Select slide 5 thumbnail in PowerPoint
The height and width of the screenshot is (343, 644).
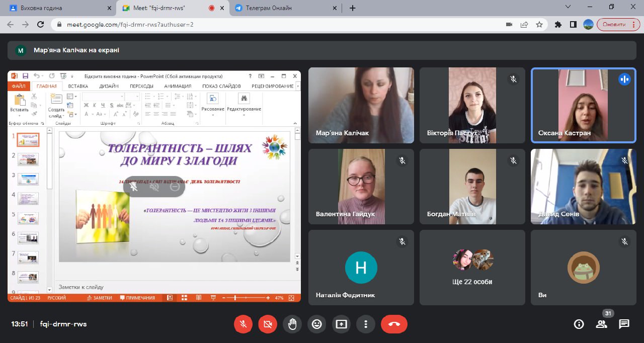[x=28, y=218]
